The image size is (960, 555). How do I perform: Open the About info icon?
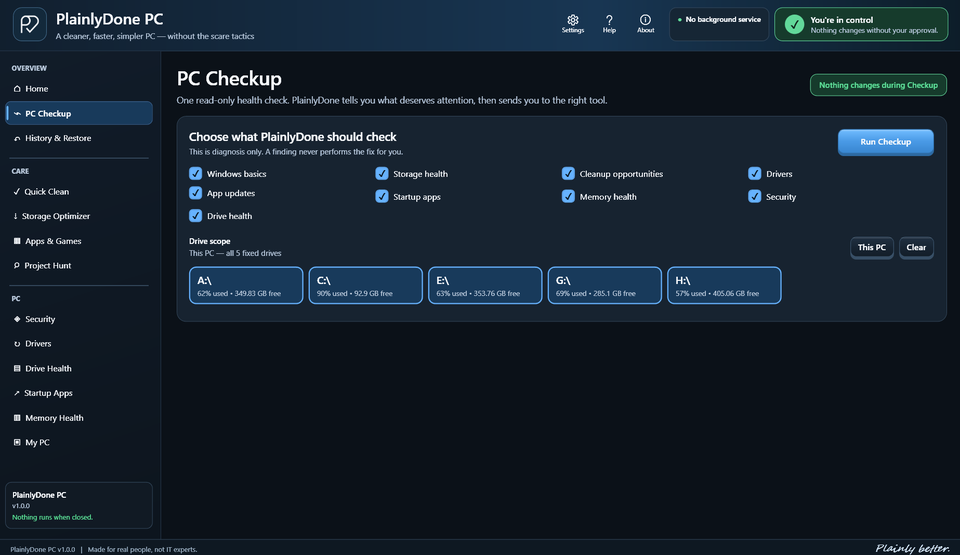[x=645, y=20]
